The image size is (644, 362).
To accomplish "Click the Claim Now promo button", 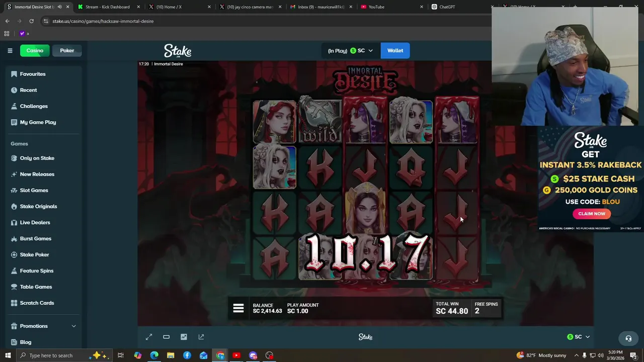I will 592,214.
